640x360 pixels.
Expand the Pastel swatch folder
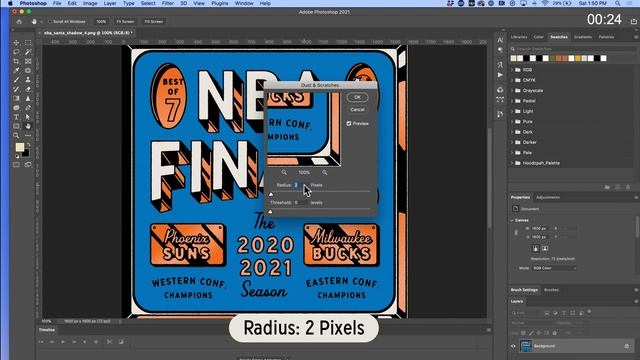pos(512,101)
